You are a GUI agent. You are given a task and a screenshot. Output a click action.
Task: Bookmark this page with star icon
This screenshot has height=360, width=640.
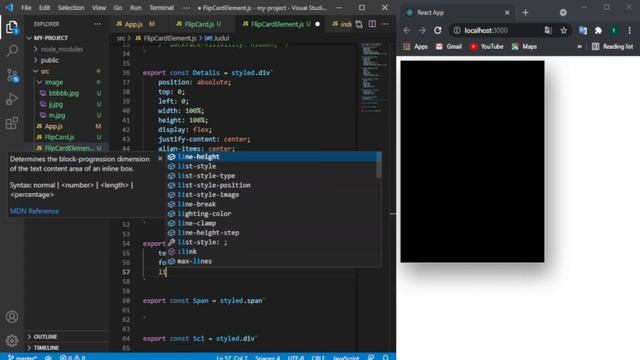pyautogui.click(x=563, y=30)
